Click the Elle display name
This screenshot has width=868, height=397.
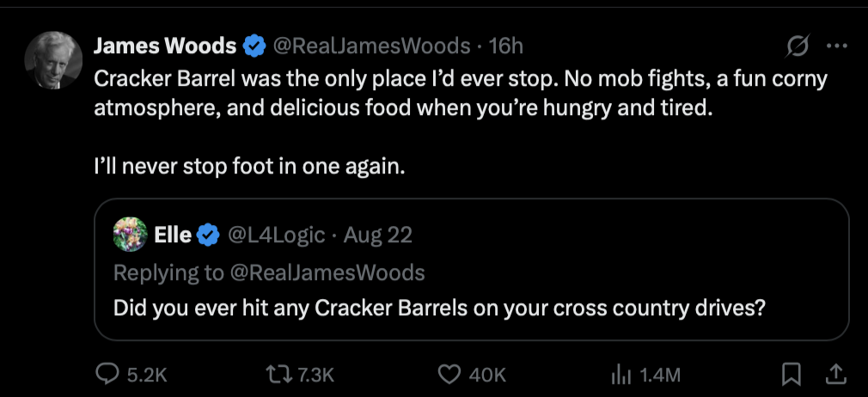(172, 233)
